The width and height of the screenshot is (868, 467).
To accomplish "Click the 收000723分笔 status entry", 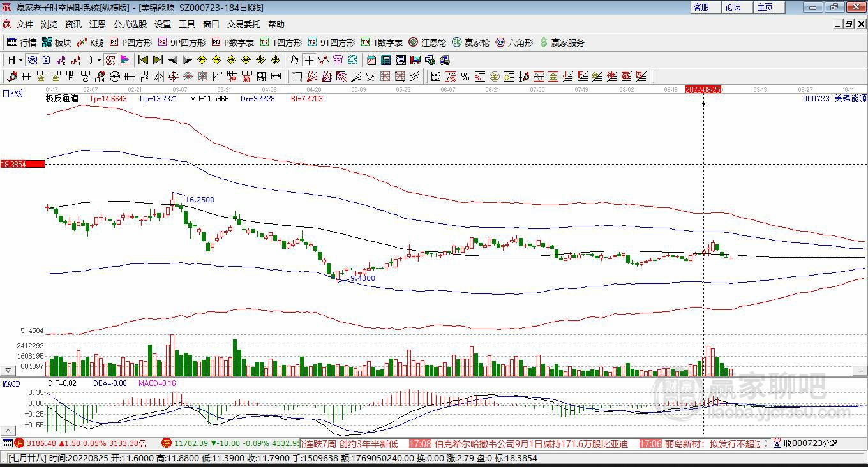I will (811, 443).
